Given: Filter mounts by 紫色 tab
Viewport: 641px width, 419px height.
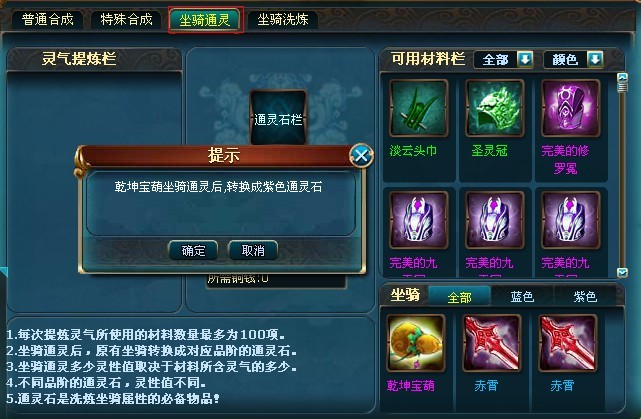Looking at the screenshot, I should point(585,296).
